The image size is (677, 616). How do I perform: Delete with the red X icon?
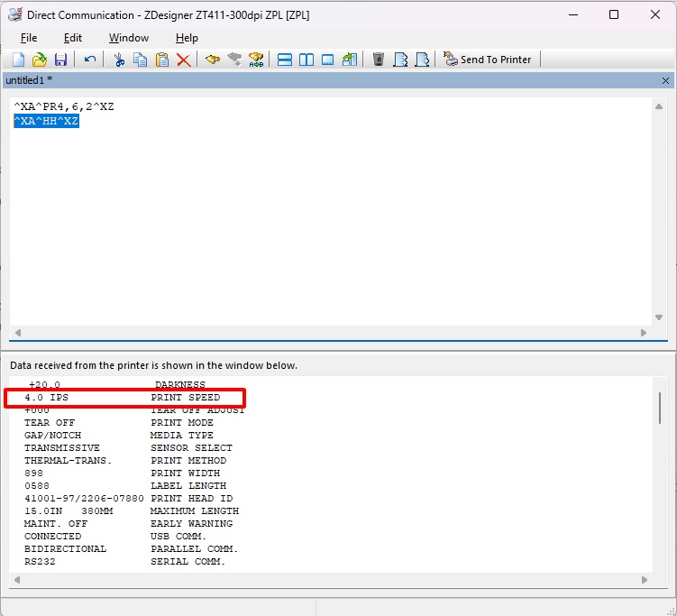click(184, 60)
